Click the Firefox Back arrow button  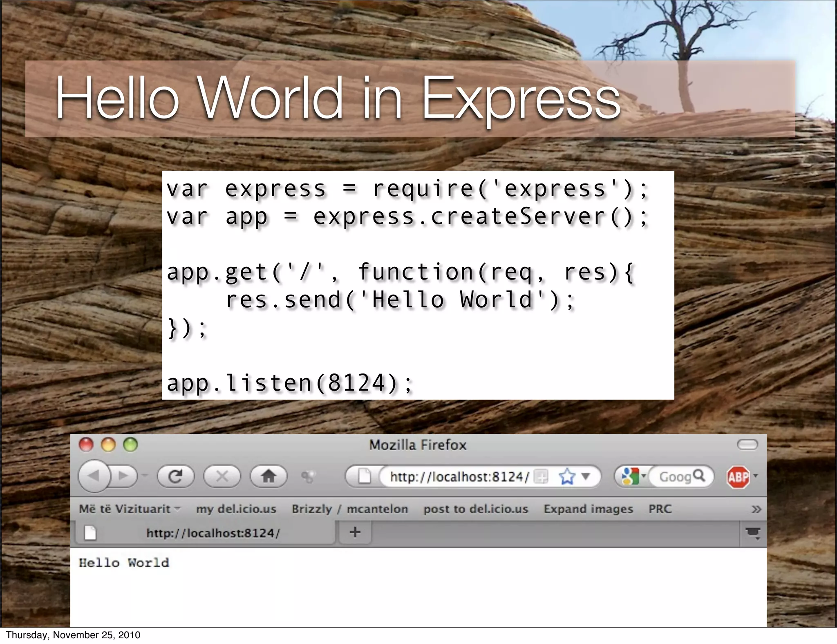coord(94,476)
